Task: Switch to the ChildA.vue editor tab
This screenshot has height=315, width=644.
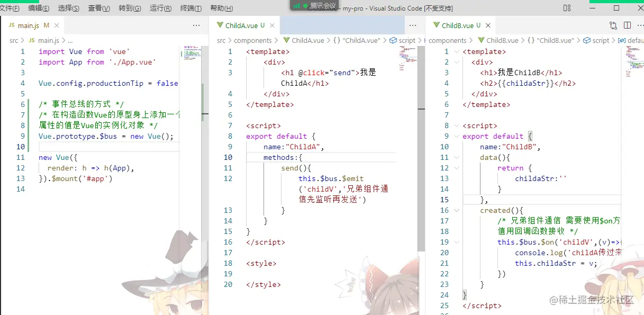Action: coord(244,25)
